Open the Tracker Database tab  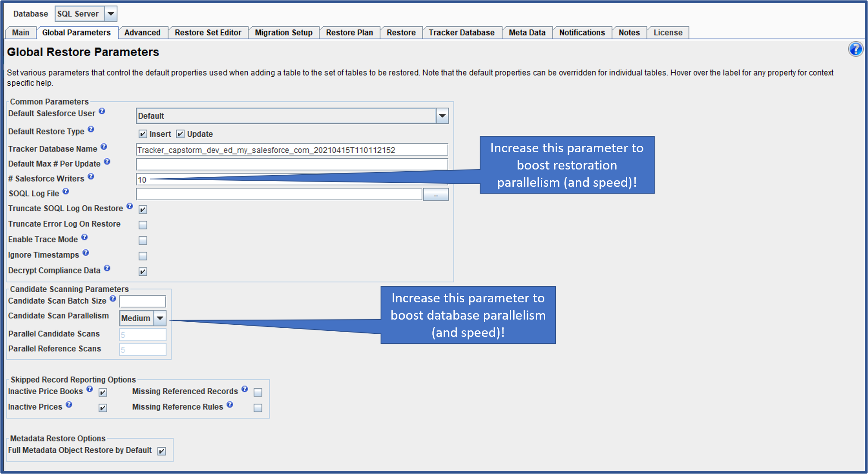(462, 33)
